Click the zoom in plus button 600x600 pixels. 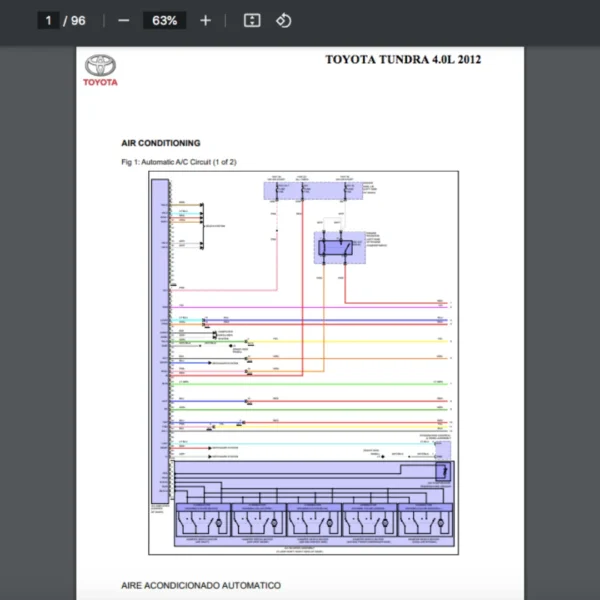(205, 20)
